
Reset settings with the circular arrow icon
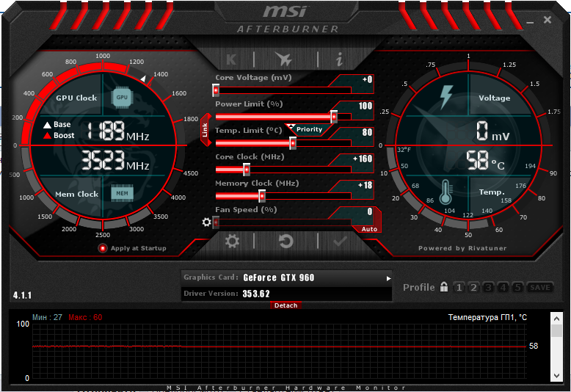(x=286, y=241)
